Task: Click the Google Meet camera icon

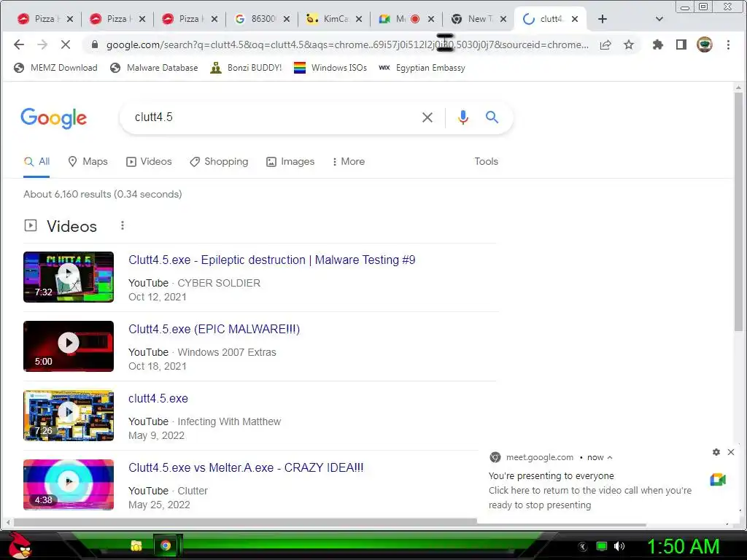Action: (x=718, y=480)
